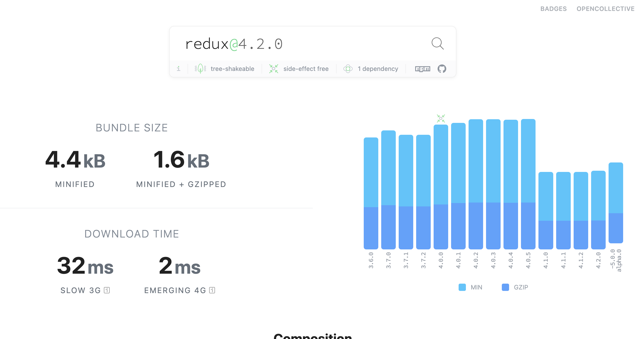
Task: Click the quick stats info icon
Action: click(x=178, y=68)
